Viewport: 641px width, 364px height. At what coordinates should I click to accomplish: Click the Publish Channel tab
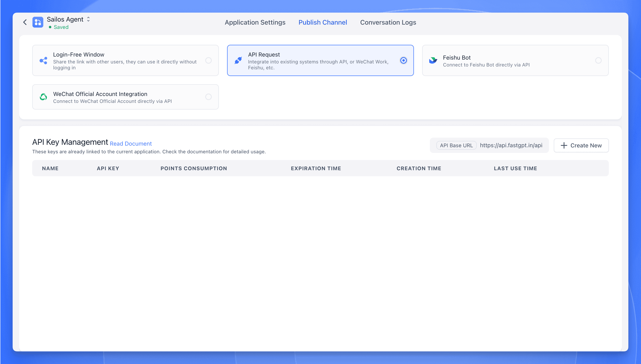pos(323,22)
